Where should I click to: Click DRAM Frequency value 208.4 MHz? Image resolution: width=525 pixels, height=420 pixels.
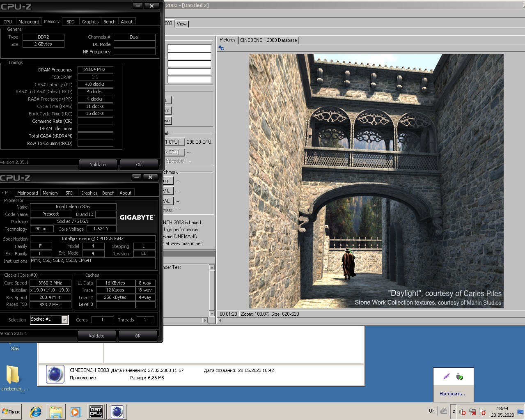[95, 70]
